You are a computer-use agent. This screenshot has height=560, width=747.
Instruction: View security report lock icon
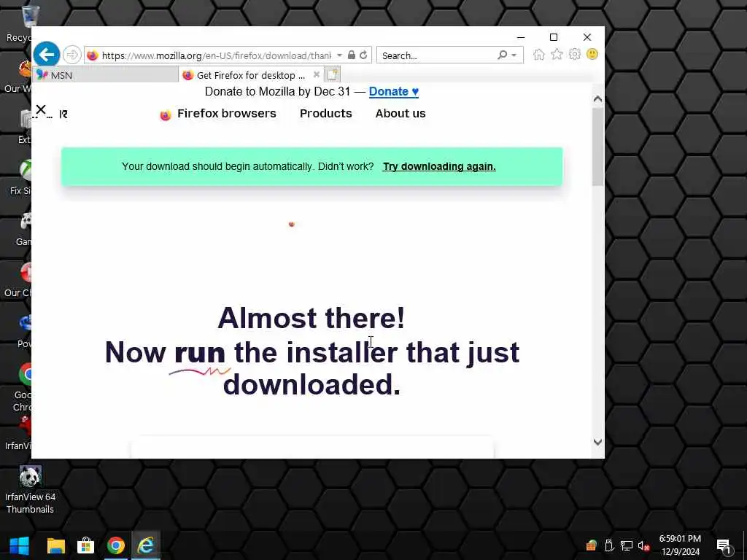point(351,55)
